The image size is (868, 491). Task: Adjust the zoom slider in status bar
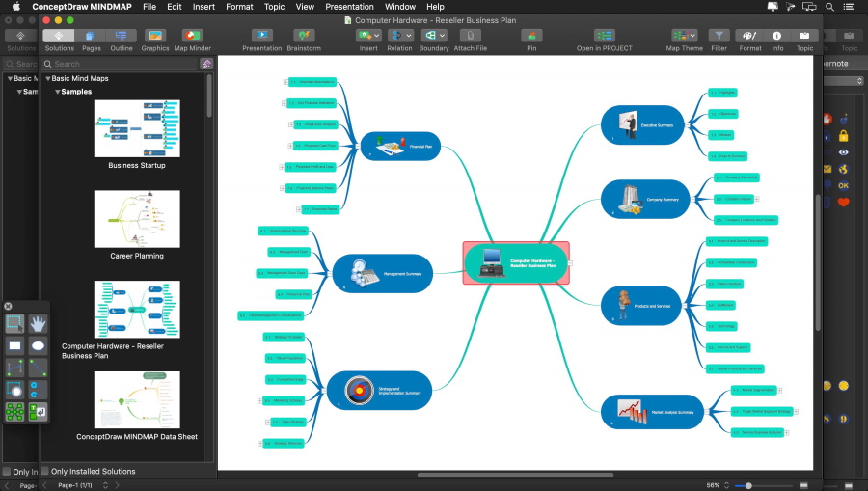point(747,485)
